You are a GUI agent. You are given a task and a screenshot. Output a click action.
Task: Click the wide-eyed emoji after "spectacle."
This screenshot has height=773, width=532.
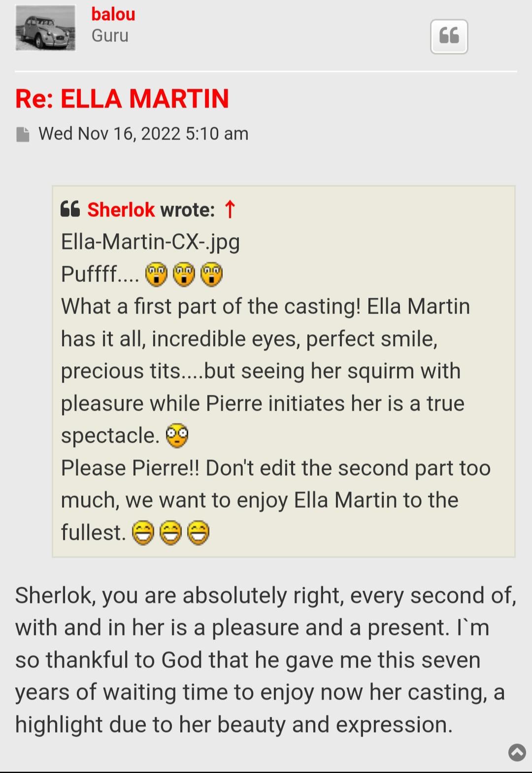click(x=177, y=435)
